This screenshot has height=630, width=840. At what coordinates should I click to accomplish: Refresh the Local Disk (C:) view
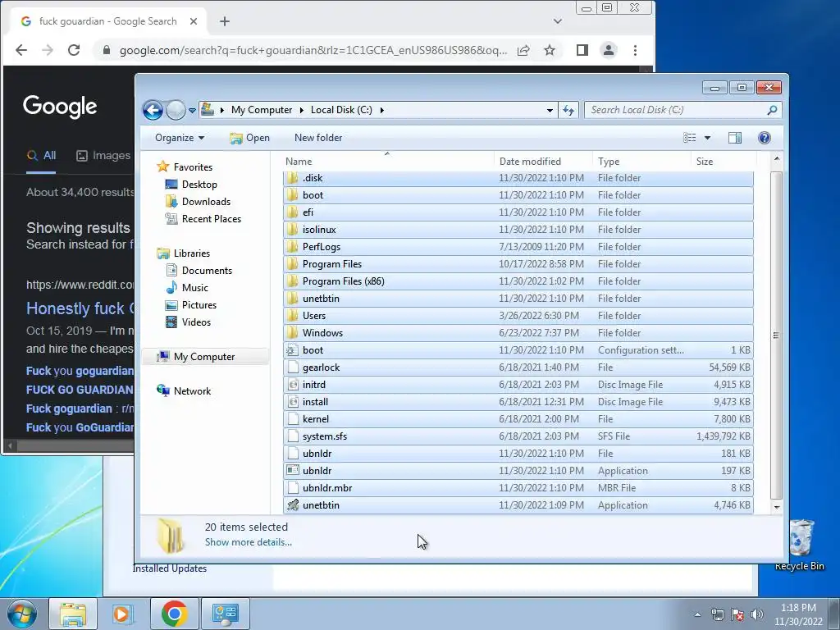pos(568,111)
